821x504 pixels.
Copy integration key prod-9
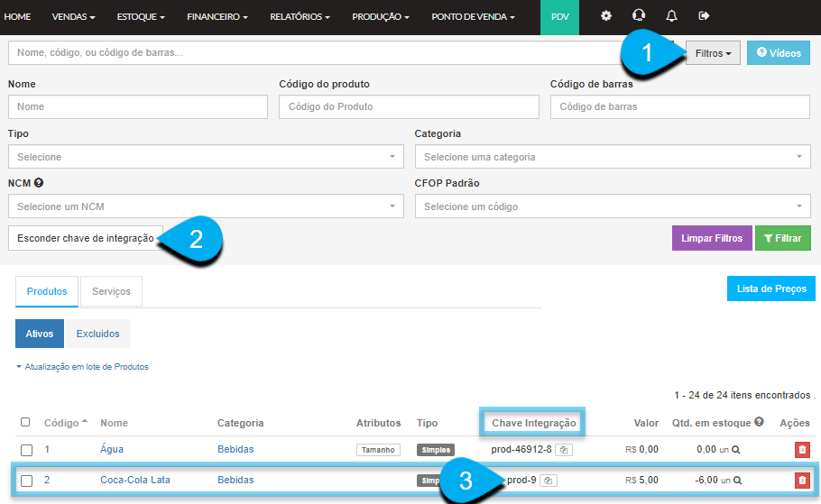[549, 481]
